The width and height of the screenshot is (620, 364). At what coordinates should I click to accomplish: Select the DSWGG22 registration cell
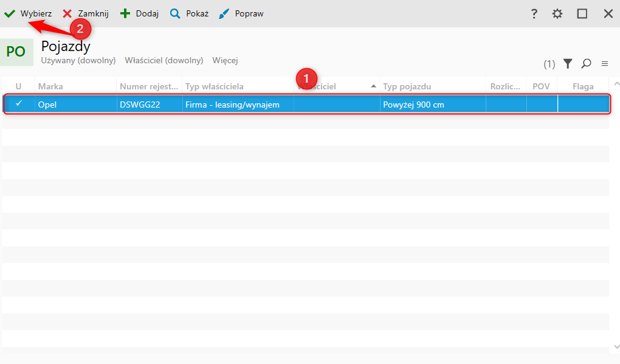[x=150, y=105]
